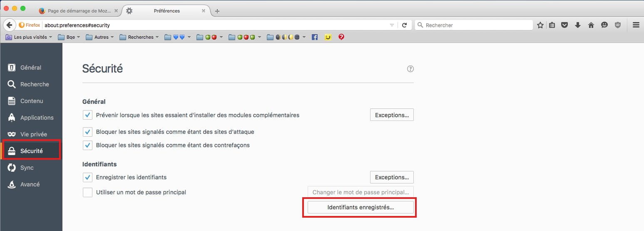Open the red question mark bookmark
The width and height of the screenshot is (644, 231).
(x=341, y=37)
